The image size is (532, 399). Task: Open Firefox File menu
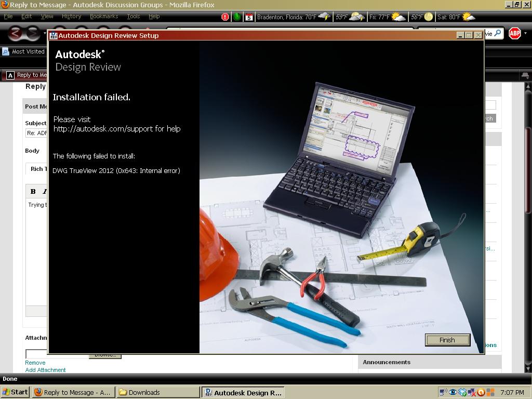8,16
